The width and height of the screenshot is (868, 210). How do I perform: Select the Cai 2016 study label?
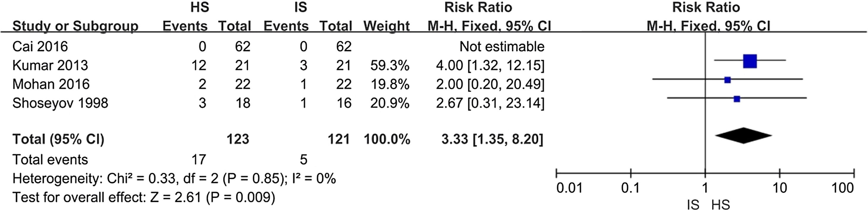tap(40, 46)
